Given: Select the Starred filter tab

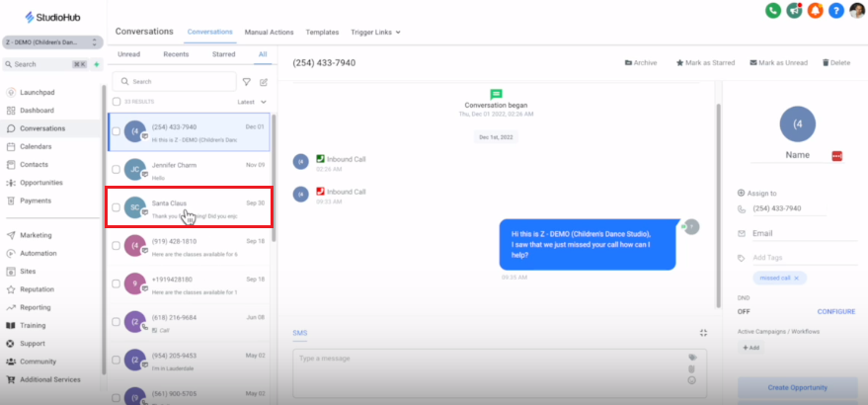Looking at the screenshot, I should tap(223, 54).
